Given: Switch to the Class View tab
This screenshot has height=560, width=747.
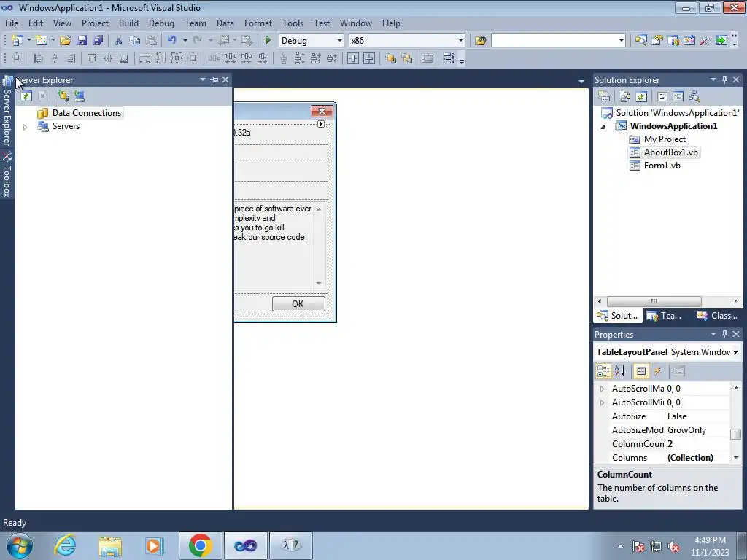Looking at the screenshot, I should tap(717, 315).
